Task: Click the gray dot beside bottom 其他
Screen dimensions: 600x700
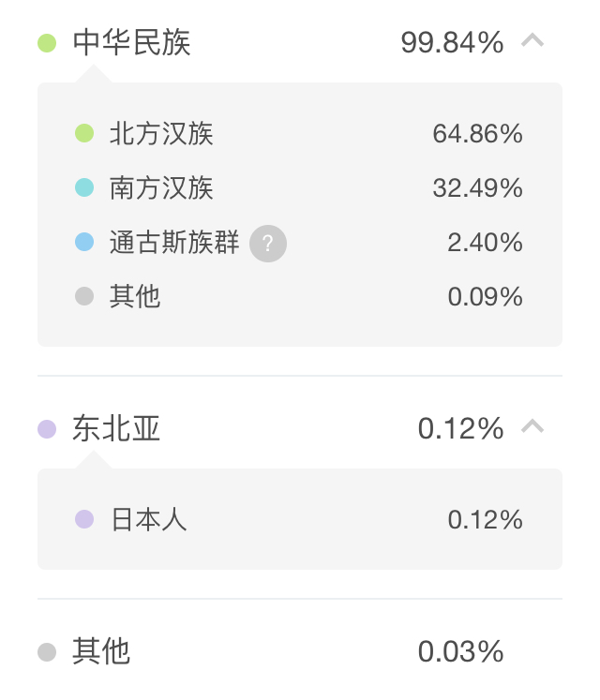Action: tap(47, 652)
